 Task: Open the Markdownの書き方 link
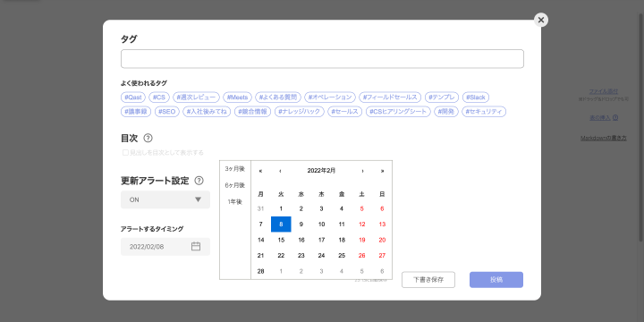coord(604,138)
